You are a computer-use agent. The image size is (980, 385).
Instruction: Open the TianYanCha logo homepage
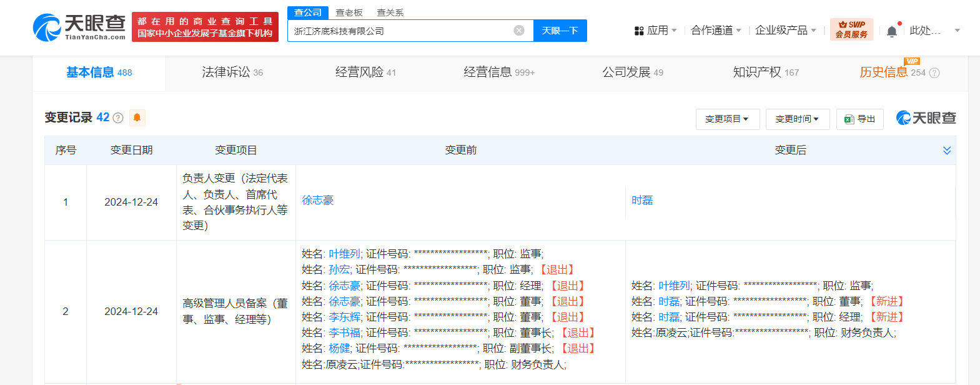[79, 27]
